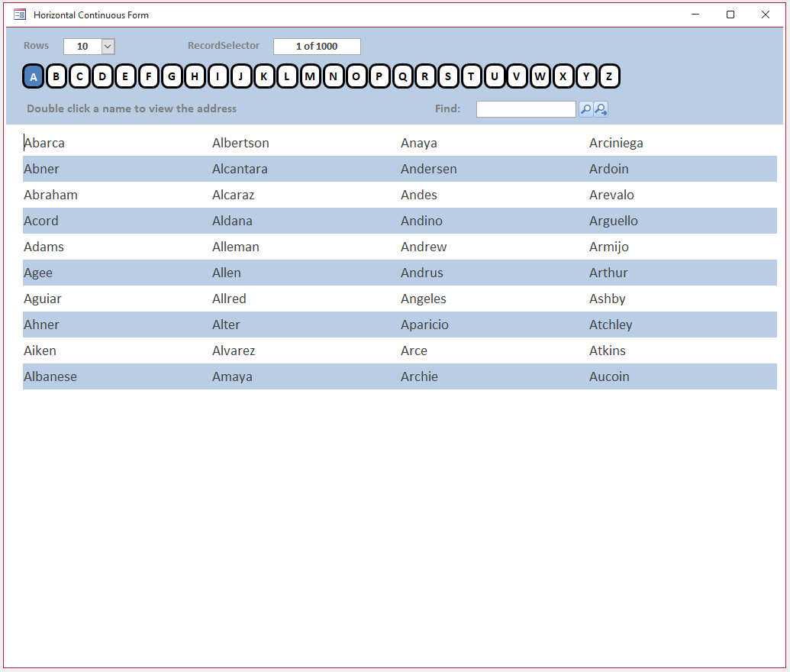
Task: Select the name Abner
Action: 41,169
